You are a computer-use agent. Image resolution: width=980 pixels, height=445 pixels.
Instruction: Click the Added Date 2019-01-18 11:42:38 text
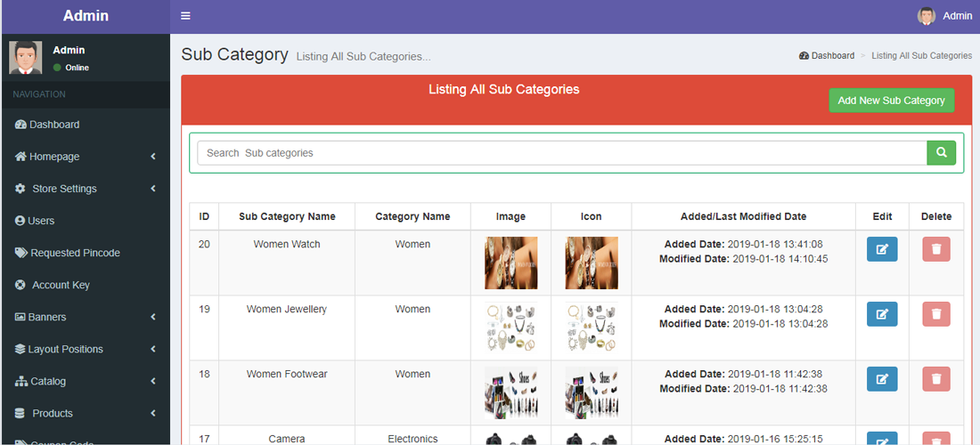pyautogui.click(x=743, y=374)
